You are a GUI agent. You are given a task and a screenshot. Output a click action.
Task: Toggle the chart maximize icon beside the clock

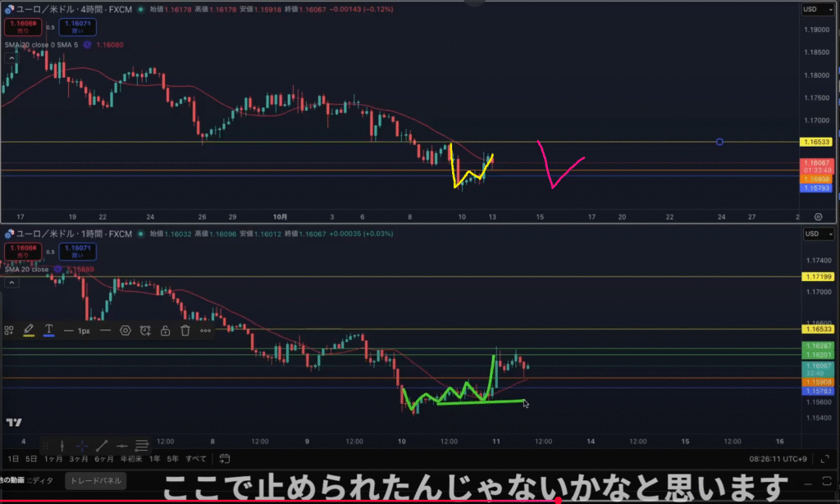(x=825, y=459)
